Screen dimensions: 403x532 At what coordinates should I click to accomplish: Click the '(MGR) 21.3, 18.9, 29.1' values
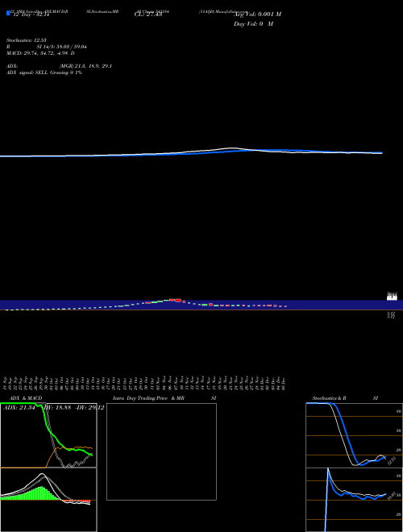[85, 66]
